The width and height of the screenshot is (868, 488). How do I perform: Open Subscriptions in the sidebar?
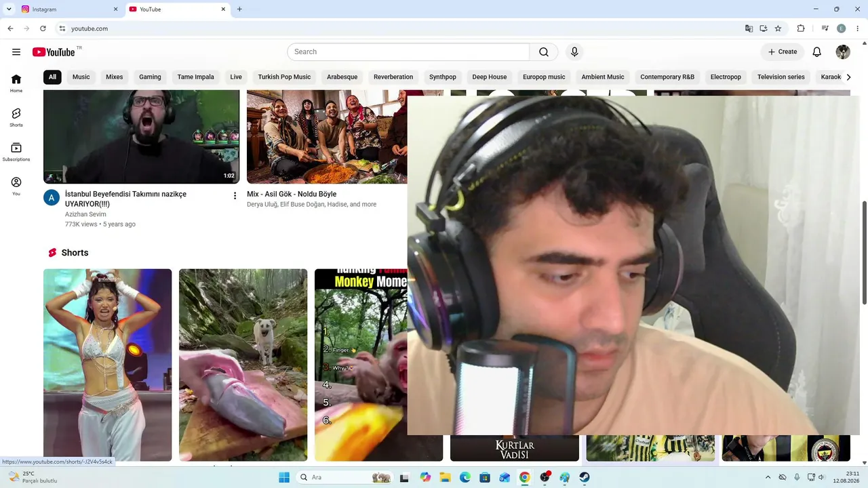(x=16, y=152)
